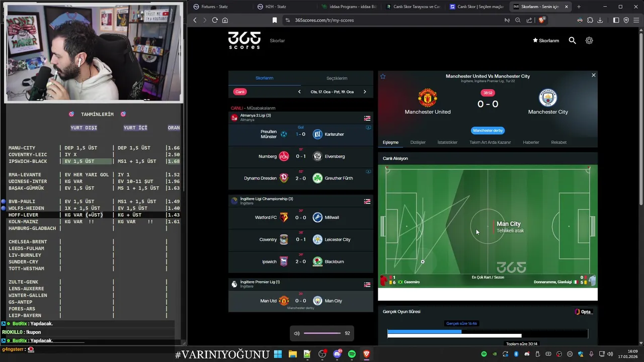Open the 365Scores search icon

pos(572,40)
